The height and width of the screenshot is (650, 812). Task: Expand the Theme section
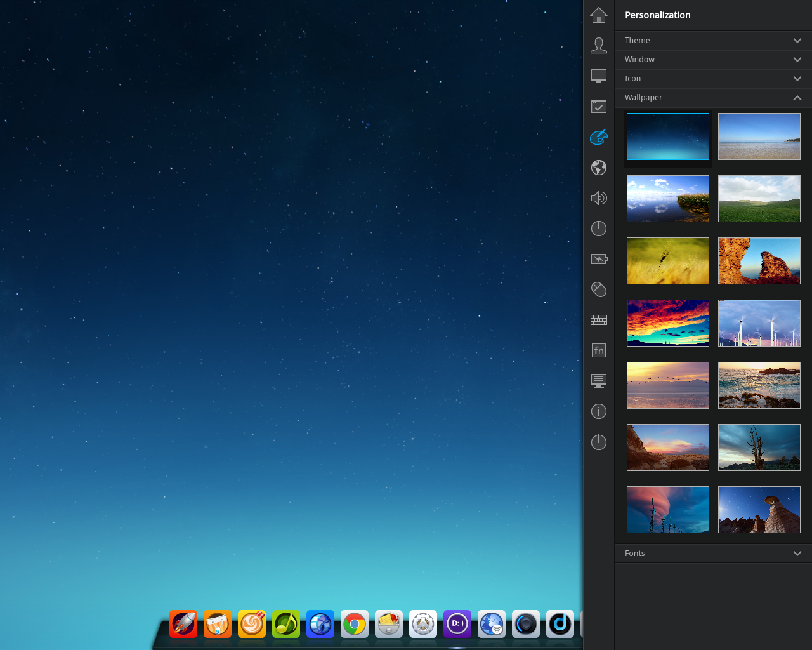tap(713, 41)
